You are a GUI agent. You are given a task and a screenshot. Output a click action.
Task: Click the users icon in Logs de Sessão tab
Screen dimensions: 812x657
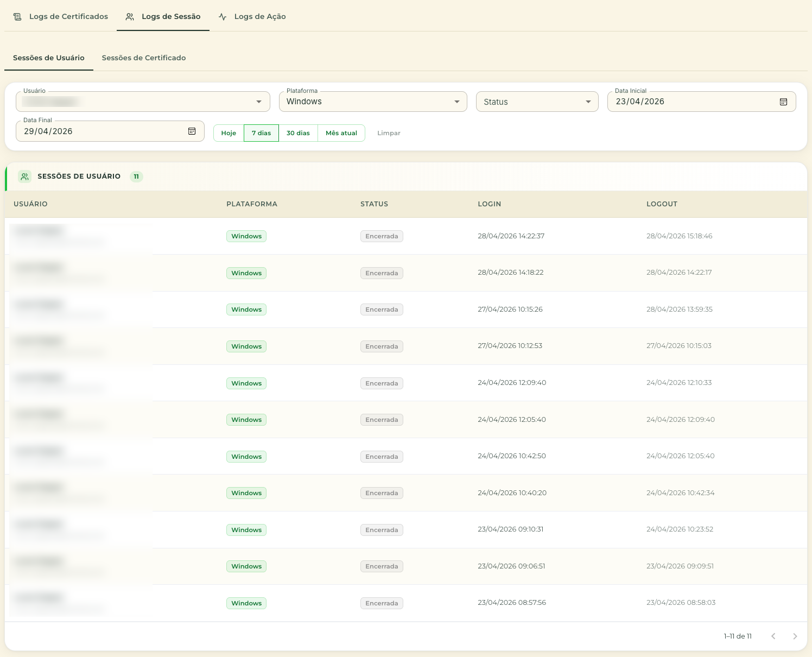130,17
